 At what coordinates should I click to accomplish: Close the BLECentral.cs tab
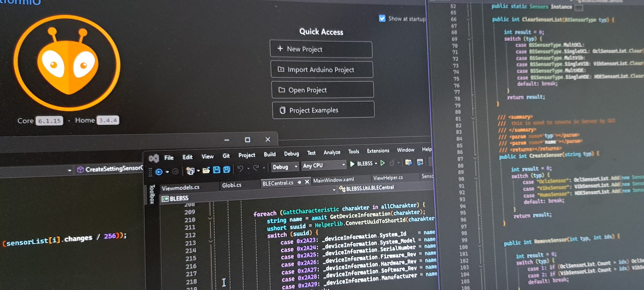pyautogui.click(x=307, y=182)
